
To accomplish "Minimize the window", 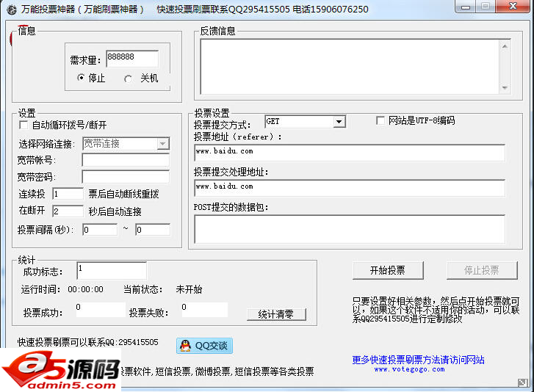I will pyautogui.click(x=466, y=7).
